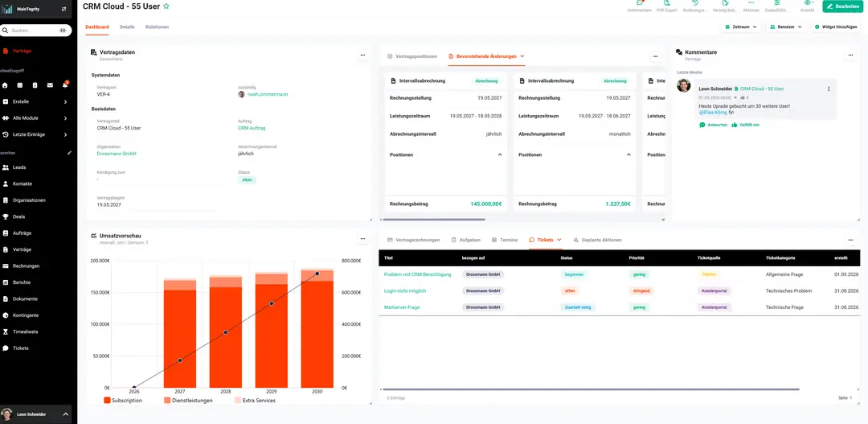
Task: Select the Geplante Aktionen tab
Action: click(x=597, y=240)
